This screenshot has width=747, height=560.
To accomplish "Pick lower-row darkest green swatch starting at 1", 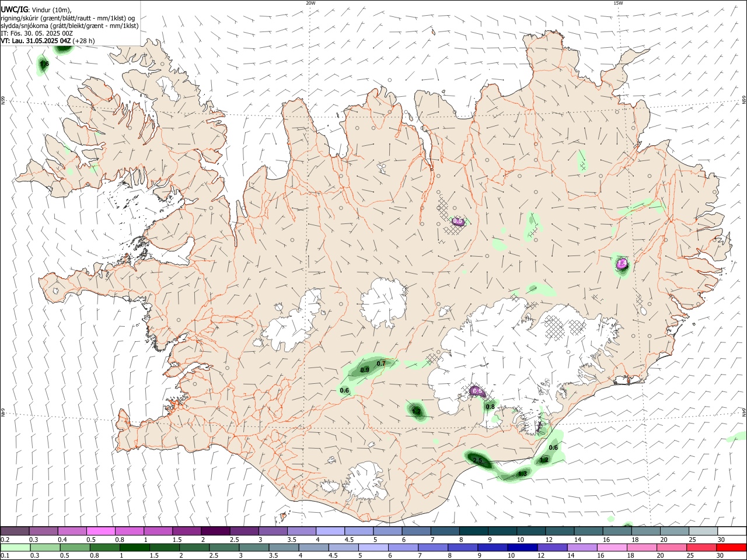I will pyautogui.click(x=135, y=547).
